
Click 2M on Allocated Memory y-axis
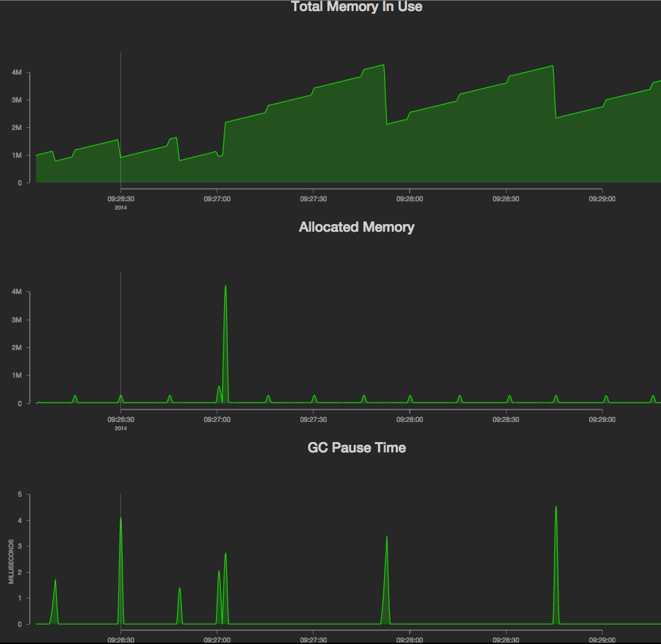point(17,348)
